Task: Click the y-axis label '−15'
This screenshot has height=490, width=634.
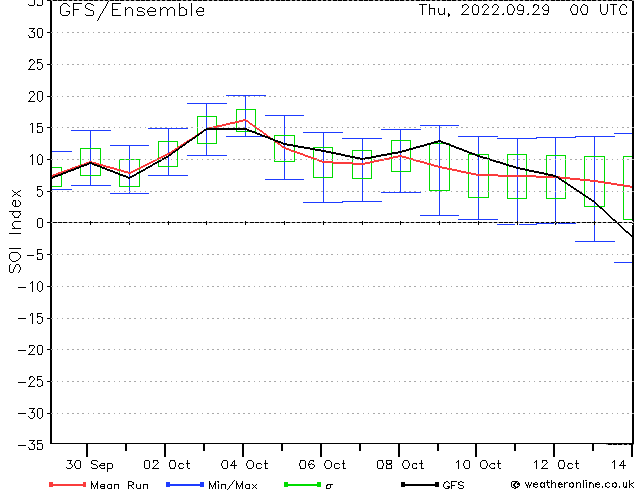Action: click(31, 318)
